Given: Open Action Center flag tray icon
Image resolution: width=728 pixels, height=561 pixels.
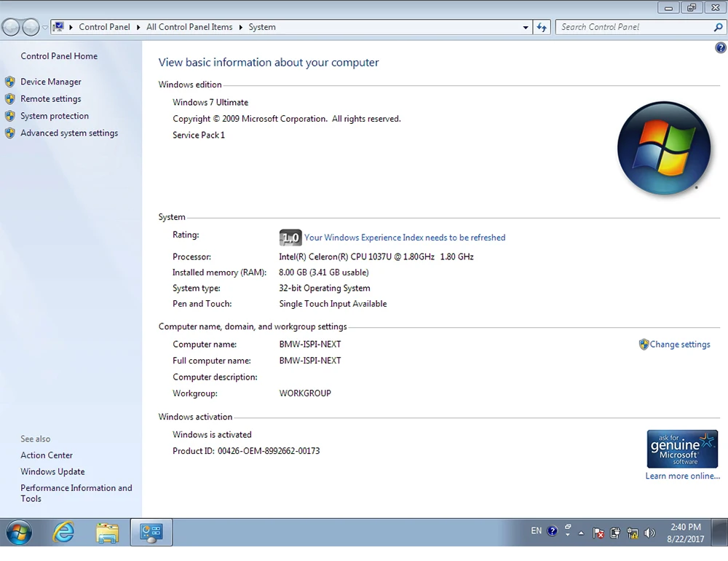Looking at the screenshot, I should (x=598, y=533).
